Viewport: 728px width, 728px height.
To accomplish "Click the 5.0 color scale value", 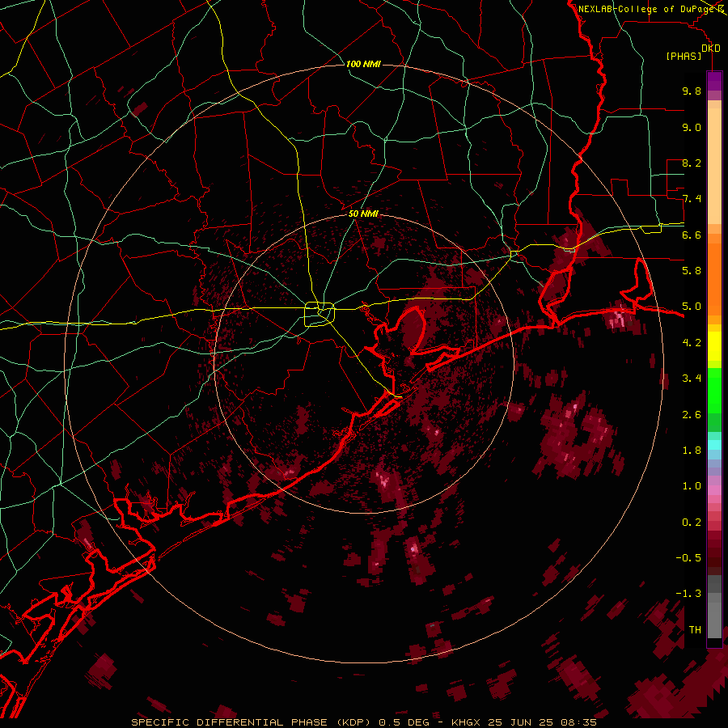I will click(x=692, y=307).
